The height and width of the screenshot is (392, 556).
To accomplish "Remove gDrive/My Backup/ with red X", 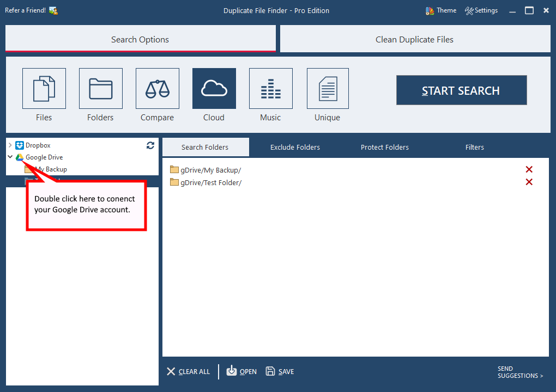I will click(x=529, y=170).
